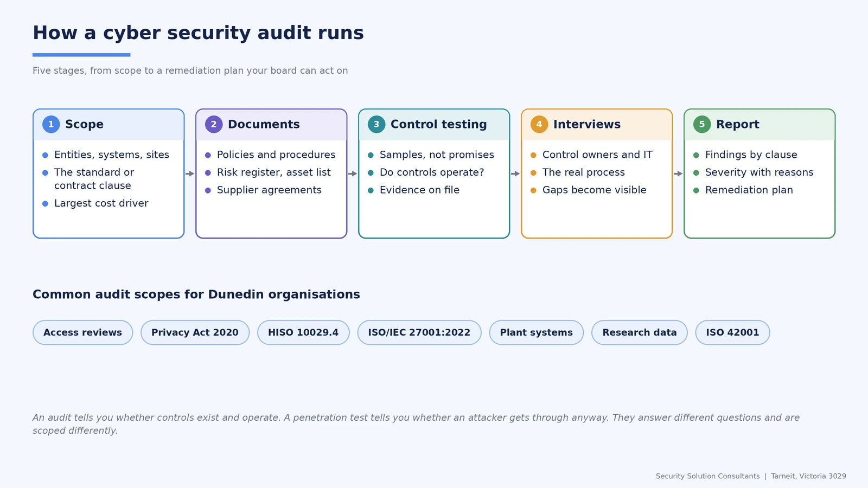Screen dimensions: 868x488
Task: Select the subtitle starting 'Five stages, from scope'
Action: (x=190, y=70)
